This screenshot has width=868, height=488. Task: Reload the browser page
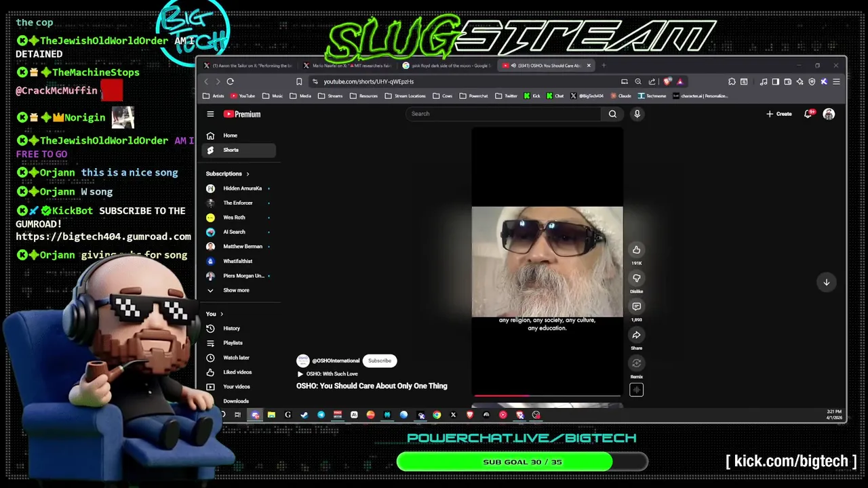(x=230, y=81)
